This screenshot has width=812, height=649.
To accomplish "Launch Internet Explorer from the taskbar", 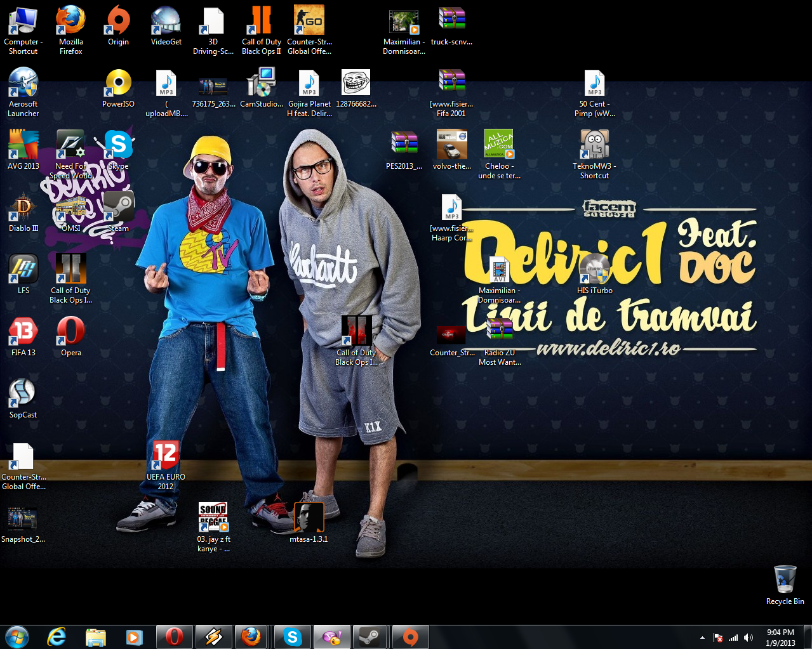I will click(x=57, y=637).
